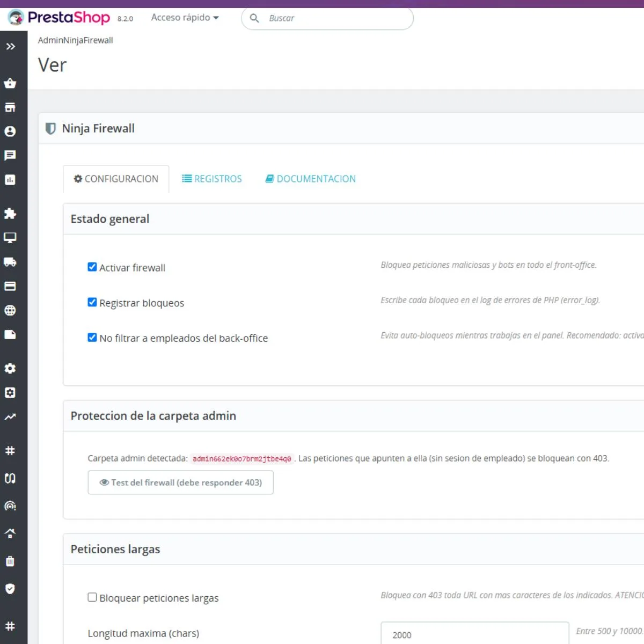Open Catalog via the store icon
644x644 pixels.
click(10, 107)
